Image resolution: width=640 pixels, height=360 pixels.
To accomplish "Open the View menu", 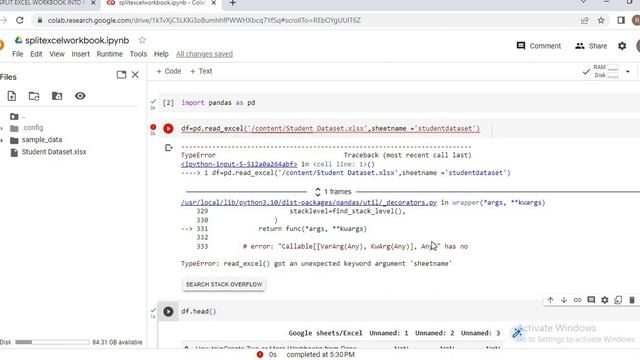I will [57, 54].
